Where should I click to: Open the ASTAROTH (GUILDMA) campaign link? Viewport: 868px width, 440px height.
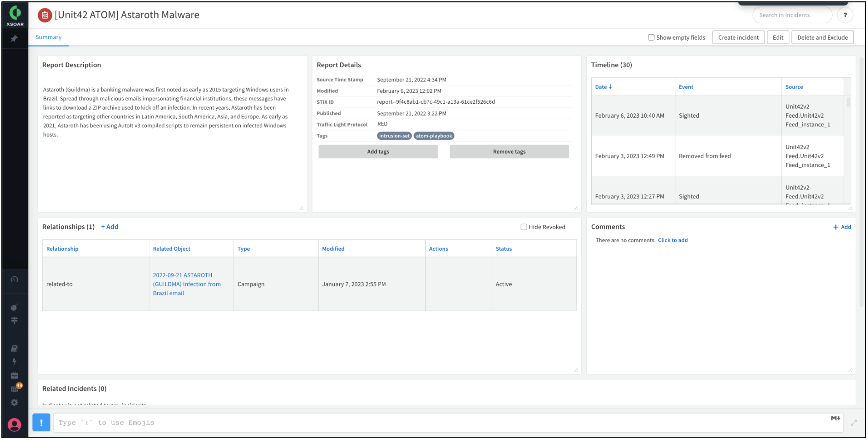[x=187, y=284]
